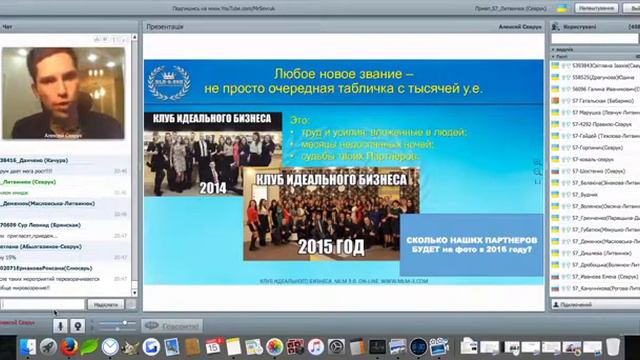Click the Підключений status bar
Image resolution: width=640 pixels, height=360 pixels.
[595, 304]
